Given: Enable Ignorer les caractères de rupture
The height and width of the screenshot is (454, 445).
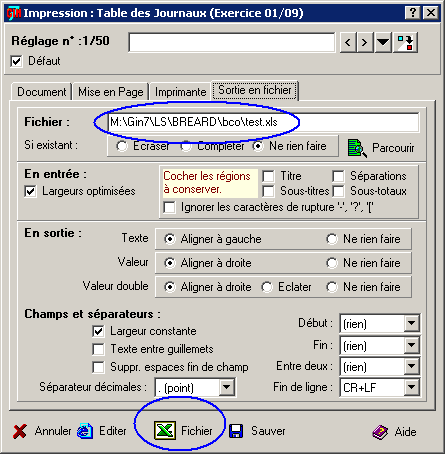Looking at the screenshot, I should 169,207.
